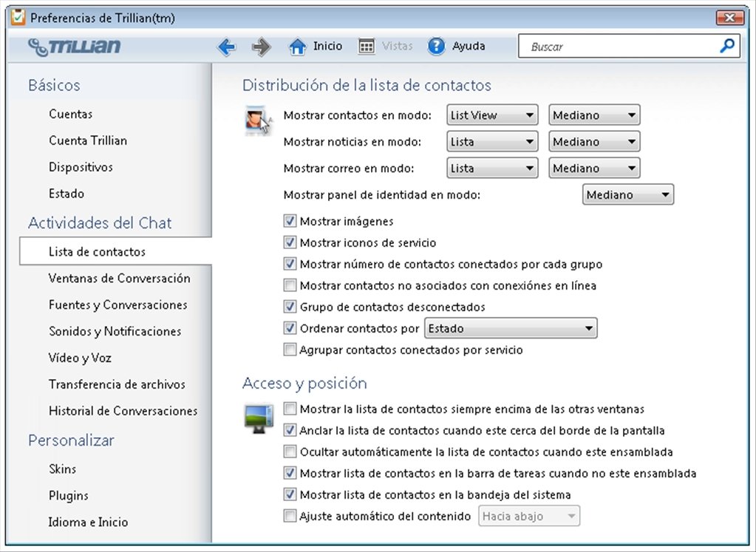Viewport: 756px width, 552px height.
Task: Click the Trillian logo in header
Action: tap(74, 47)
